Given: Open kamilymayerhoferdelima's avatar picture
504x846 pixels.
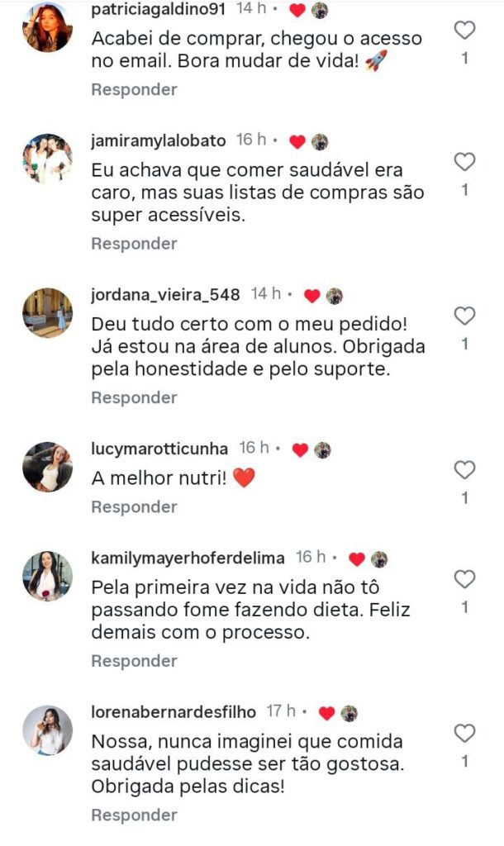Looking at the screenshot, I should (47, 575).
